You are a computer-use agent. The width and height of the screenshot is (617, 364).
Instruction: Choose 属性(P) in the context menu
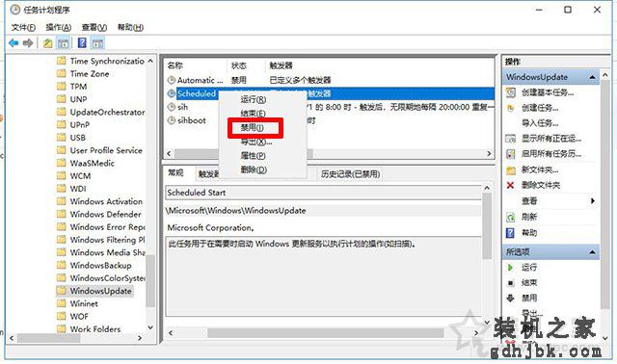[x=253, y=156]
